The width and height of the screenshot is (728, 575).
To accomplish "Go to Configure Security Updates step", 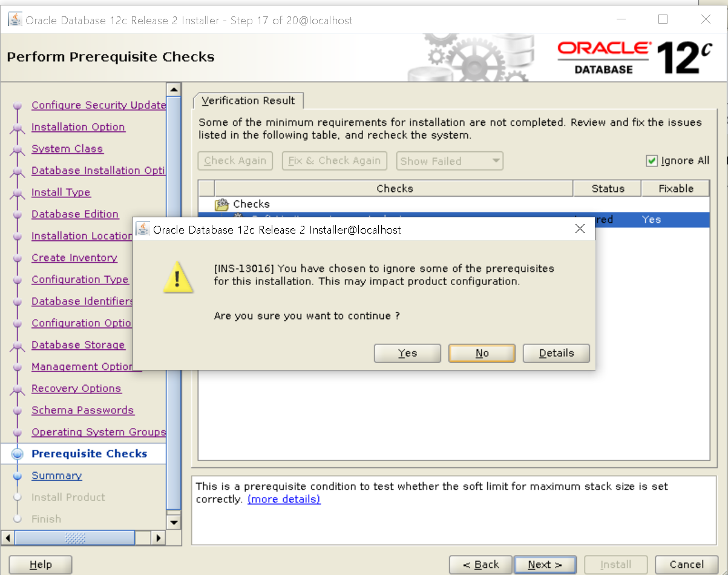I will point(99,105).
